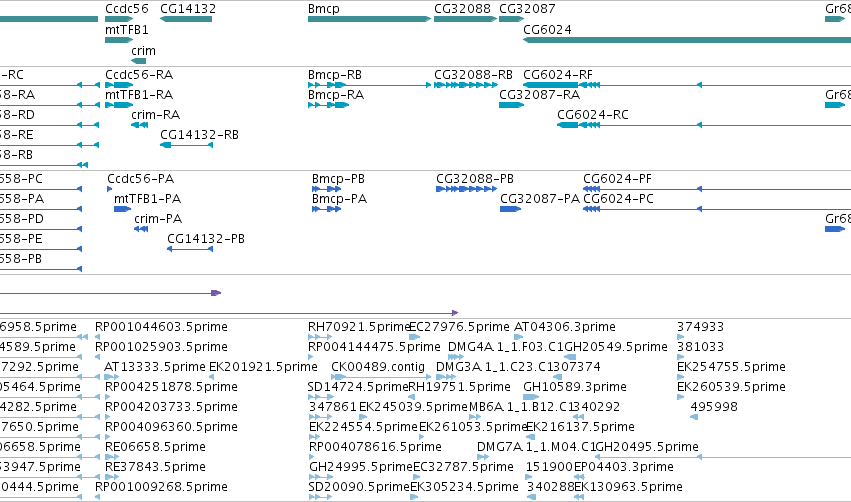Image resolution: width=851 pixels, height=502 pixels.
Task: Click the Bmcp-PA protein label
Action: (339, 199)
